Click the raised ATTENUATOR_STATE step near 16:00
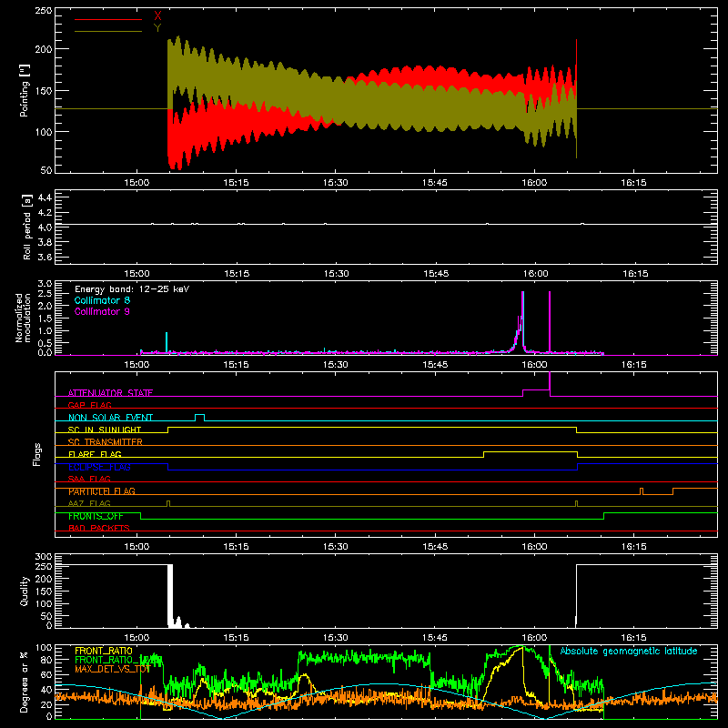 pyautogui.click(x=536, y=390)
